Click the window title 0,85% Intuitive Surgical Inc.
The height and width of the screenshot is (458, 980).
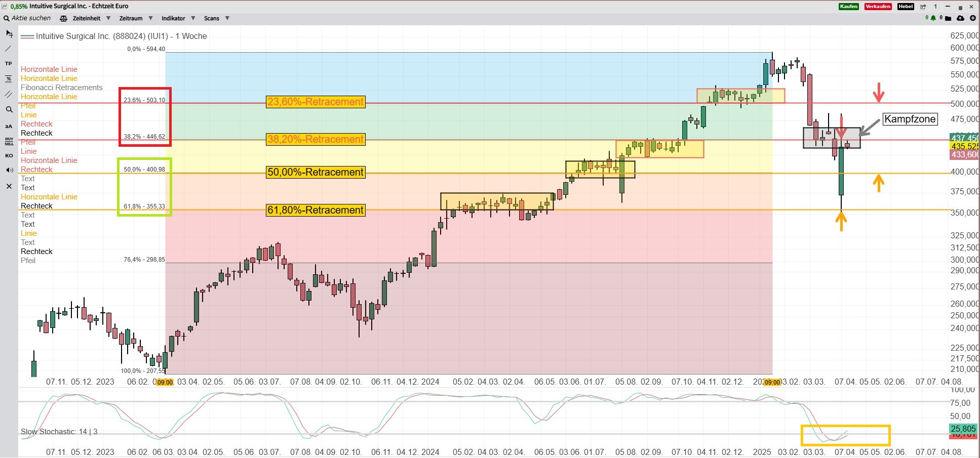pos(69,6)
